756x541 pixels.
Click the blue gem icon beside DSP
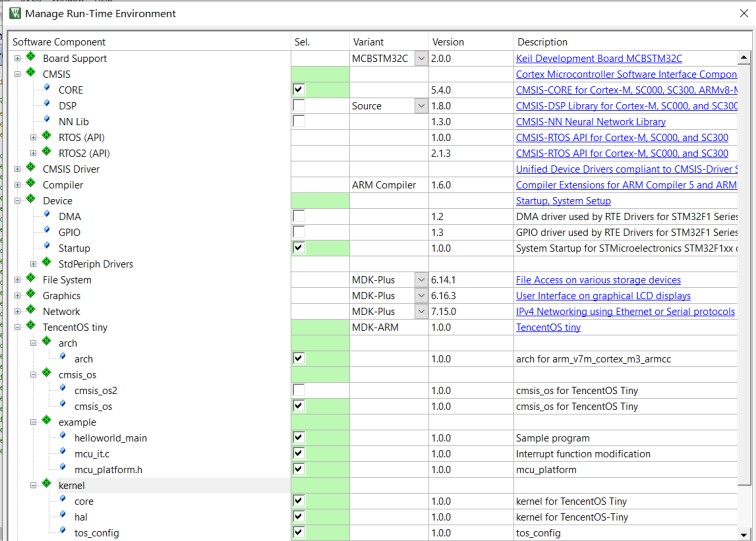point(47,104)
